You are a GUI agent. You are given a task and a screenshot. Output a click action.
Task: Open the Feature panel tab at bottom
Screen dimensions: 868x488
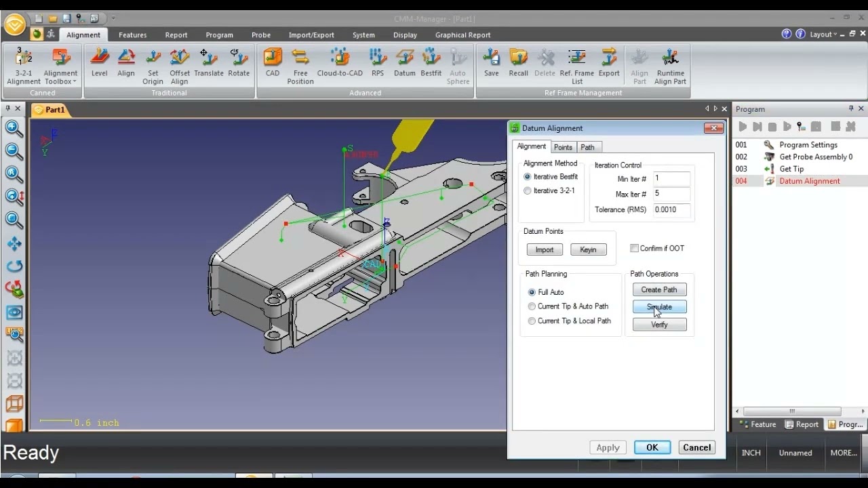tap(757, 424)
